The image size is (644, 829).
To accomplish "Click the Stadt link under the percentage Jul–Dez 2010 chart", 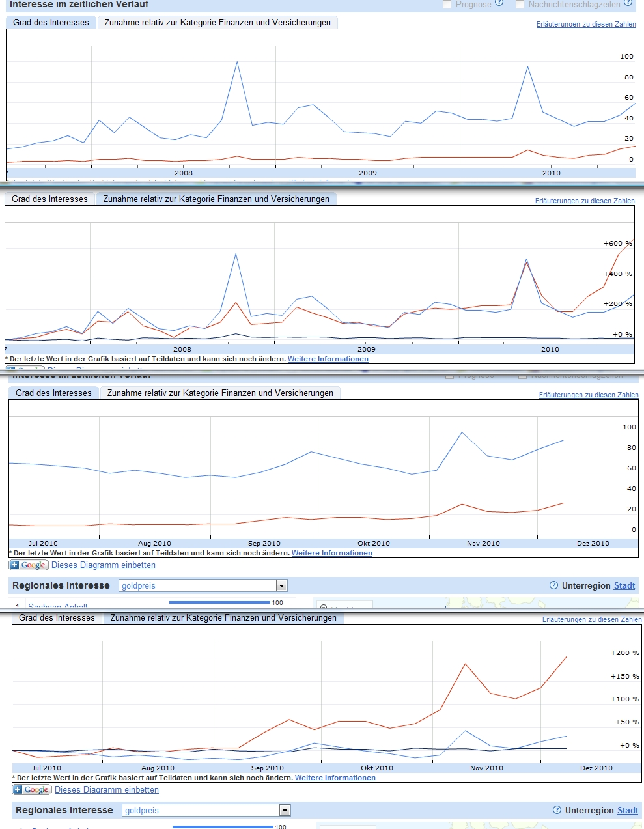I will 628,810.
